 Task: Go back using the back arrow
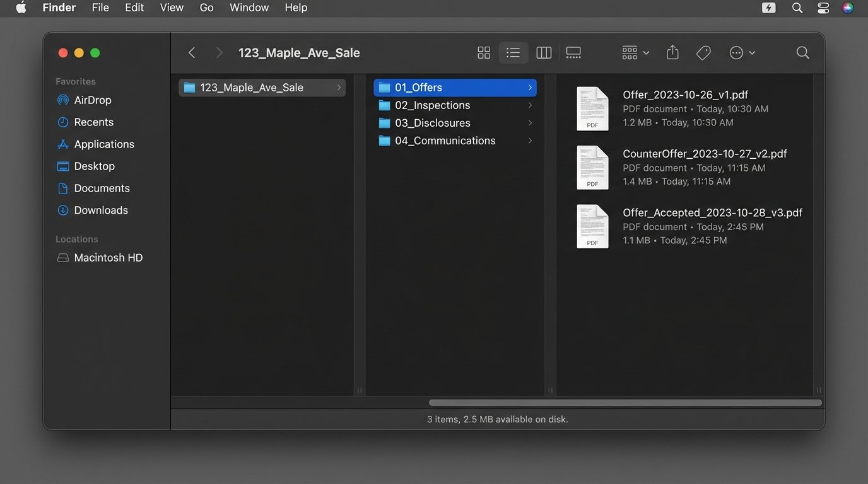coord(192,53)
